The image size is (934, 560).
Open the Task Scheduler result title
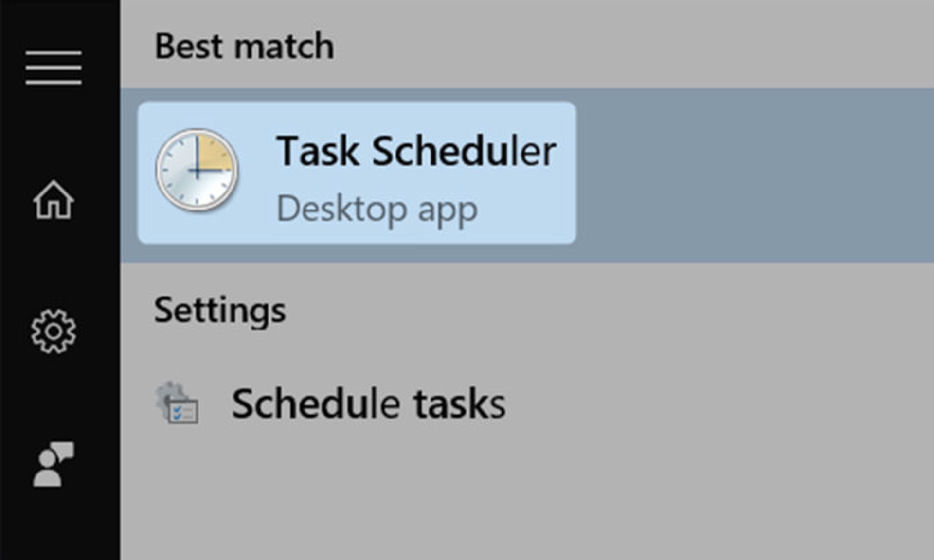[416, 151]
